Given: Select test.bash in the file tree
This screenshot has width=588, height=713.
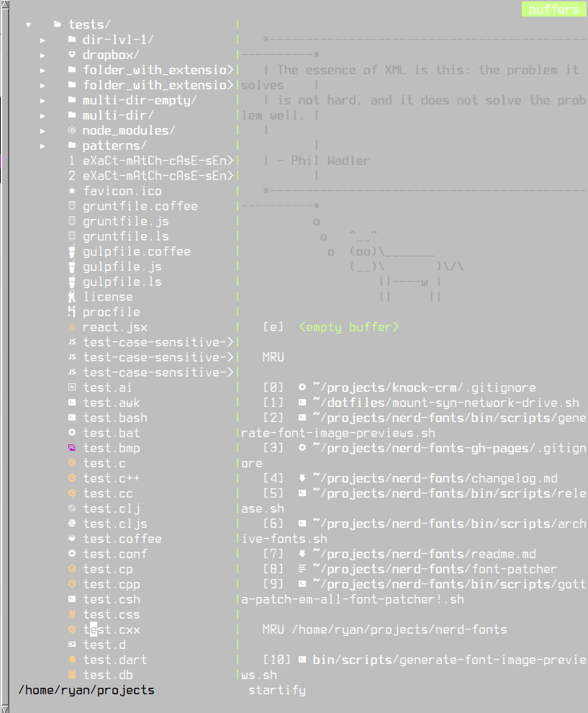Looking at the screenshot, I should [115, 418].
